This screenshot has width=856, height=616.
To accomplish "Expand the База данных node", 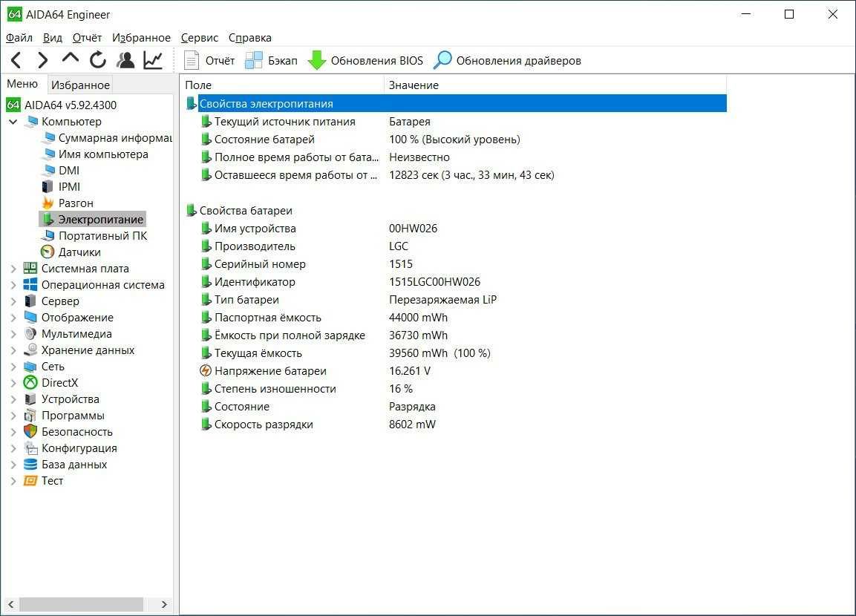I will 13,465.
